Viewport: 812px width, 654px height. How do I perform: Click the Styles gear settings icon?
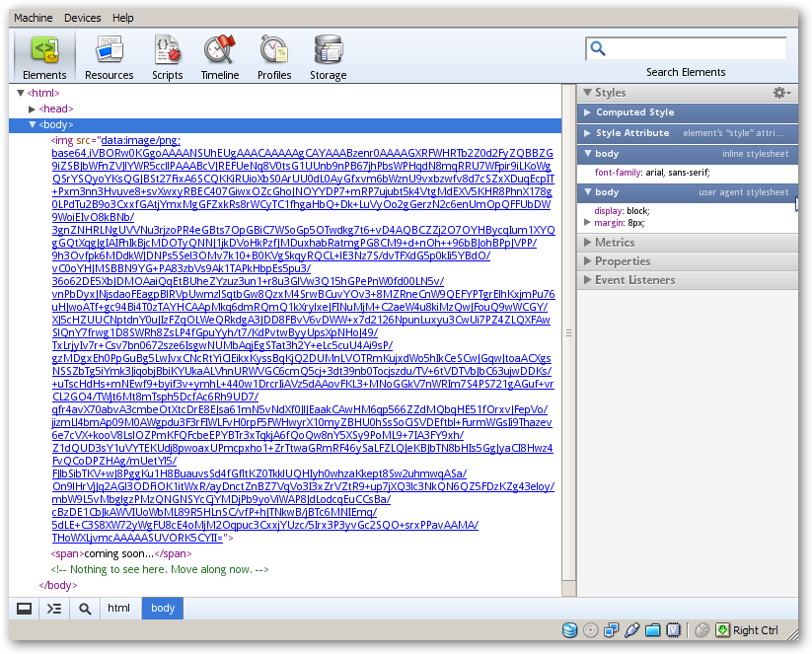pos(780,93)
